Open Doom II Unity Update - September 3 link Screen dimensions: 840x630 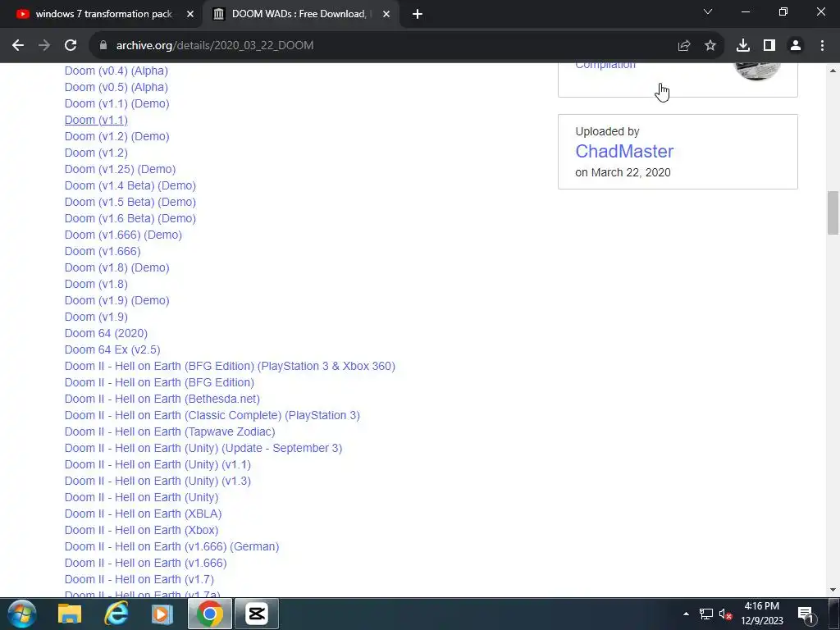[203, 449]
